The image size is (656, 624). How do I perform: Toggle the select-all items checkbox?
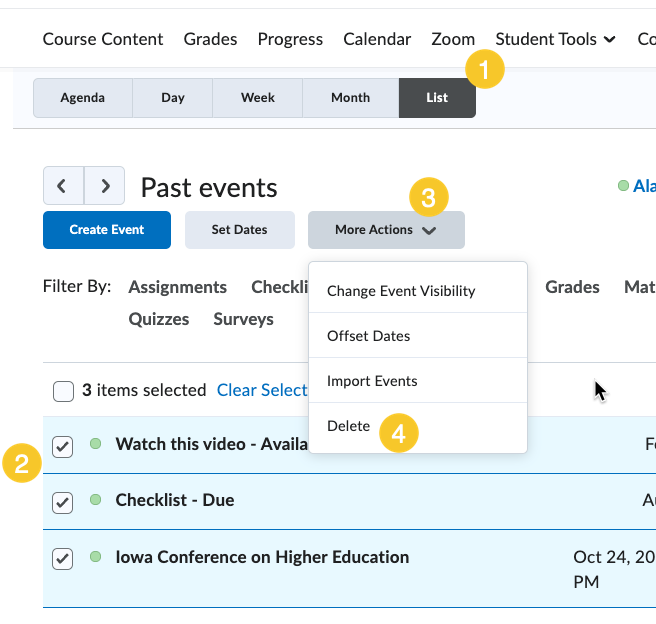(63, 391)
